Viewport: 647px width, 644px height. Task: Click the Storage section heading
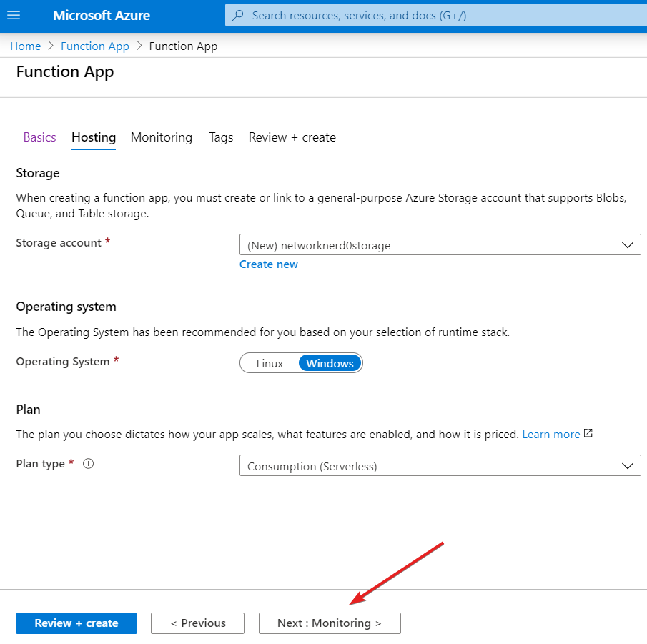click(38, 173)
